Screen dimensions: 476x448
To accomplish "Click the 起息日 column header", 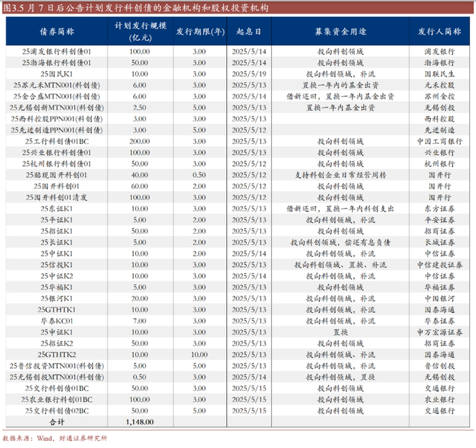I will (249, 31).
